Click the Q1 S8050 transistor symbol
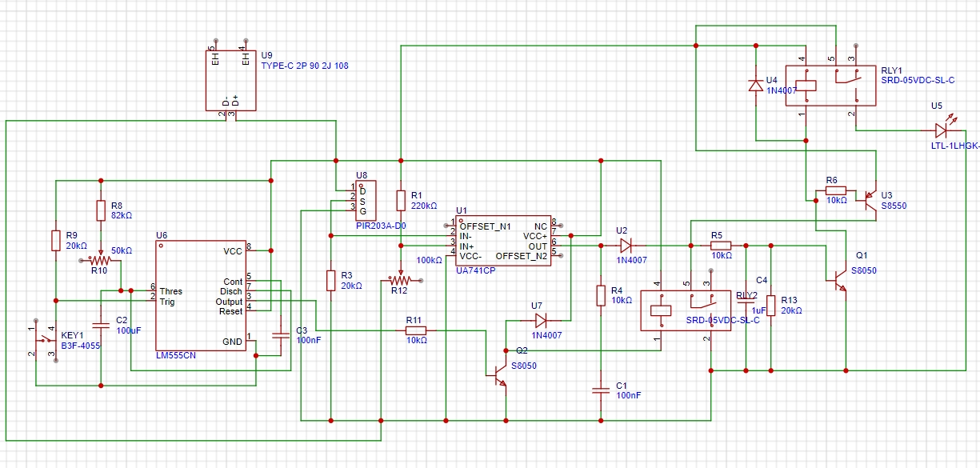Viewport: 980px width, 468px height. (x=838, y=278)
